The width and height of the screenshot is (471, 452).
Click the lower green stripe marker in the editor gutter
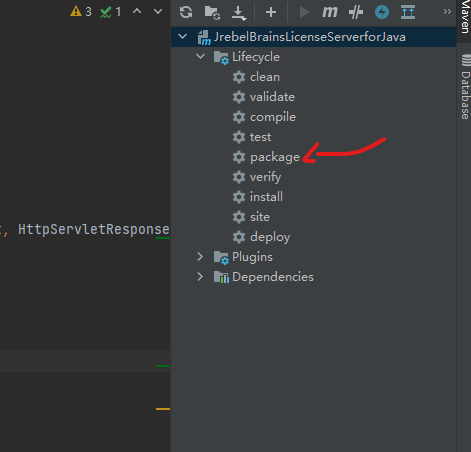pyautogui.click(x=163, y=366)
